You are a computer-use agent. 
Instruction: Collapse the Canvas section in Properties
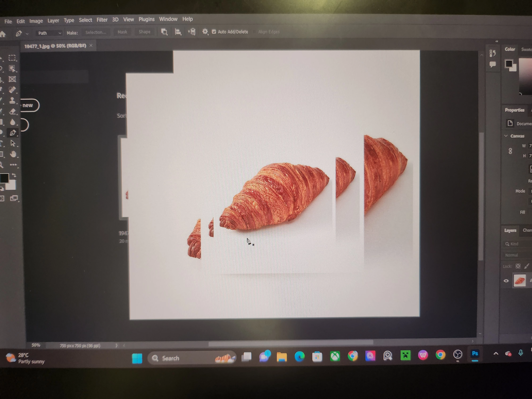pyautogui.click(x=506, y=136)
